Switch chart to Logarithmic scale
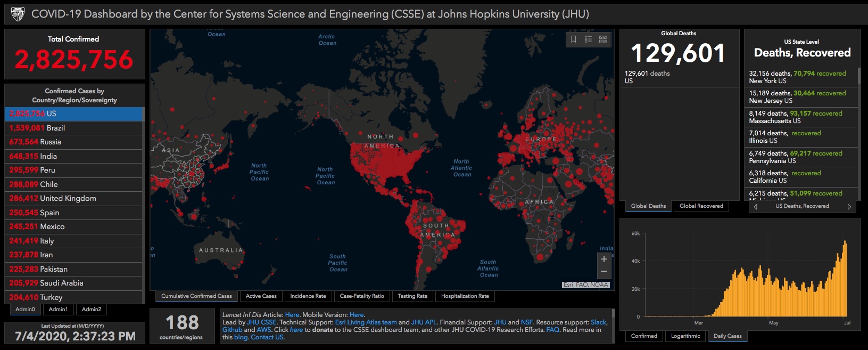The width and height of the screenshot is (868, 350). [x=685, y=336]
